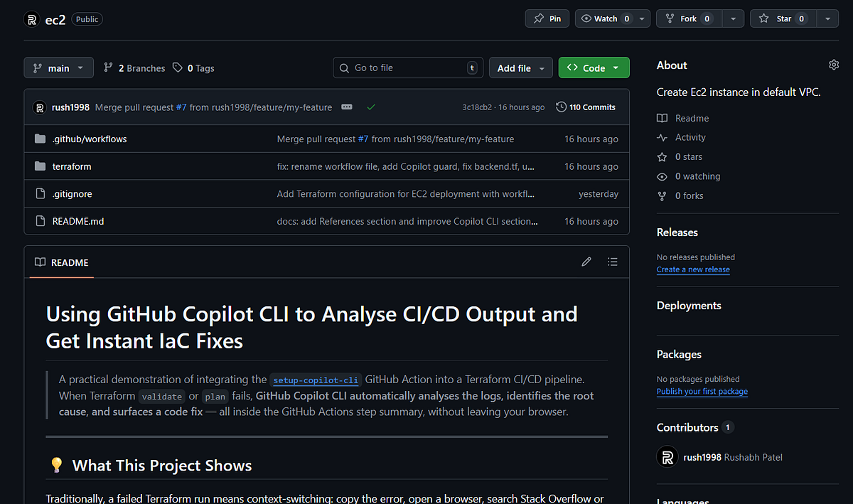Select the README tab
853x504 pixels.
tap(62, 262)
